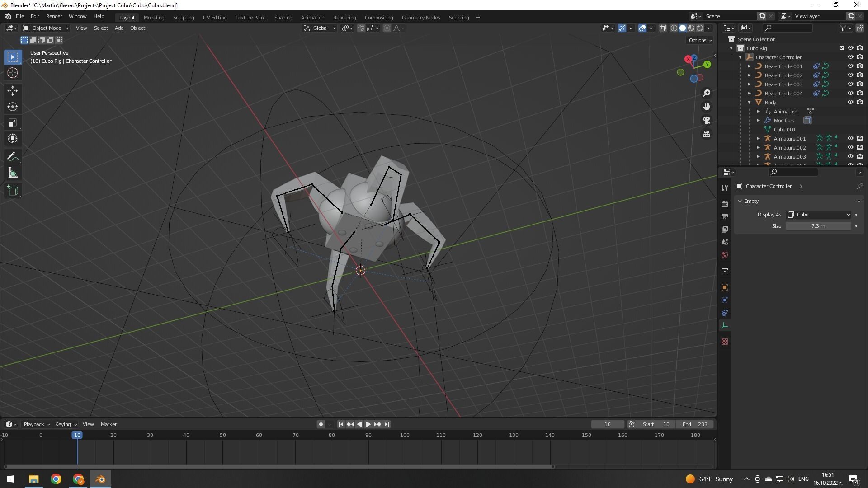Expand the BezierCircle.002 tree item
Viewport: 868px width, 488px height.
click(749, 75)
